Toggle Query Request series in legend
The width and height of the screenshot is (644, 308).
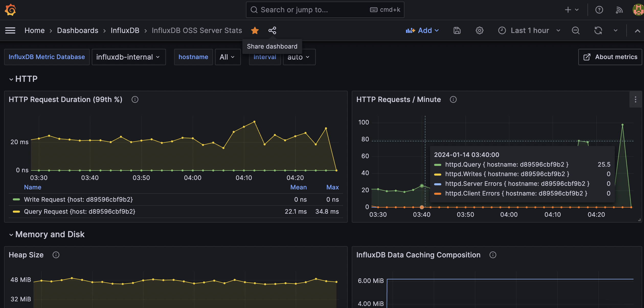coord(79,211)
